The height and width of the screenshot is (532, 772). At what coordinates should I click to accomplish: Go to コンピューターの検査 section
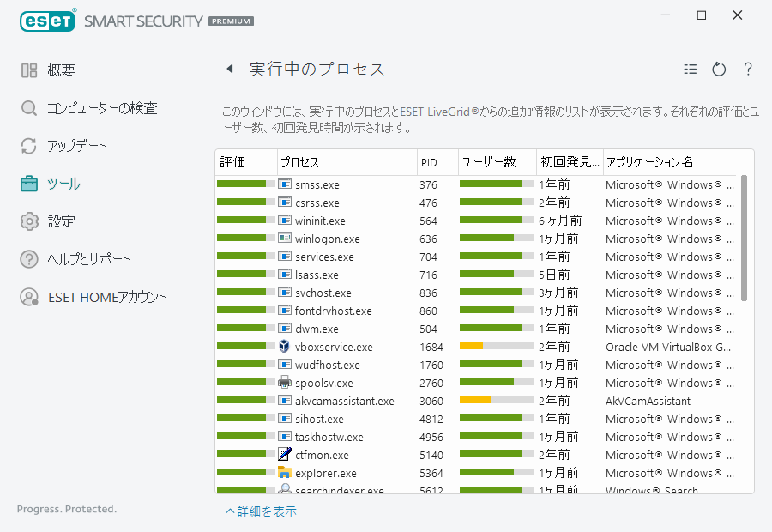tap(101, 108)
